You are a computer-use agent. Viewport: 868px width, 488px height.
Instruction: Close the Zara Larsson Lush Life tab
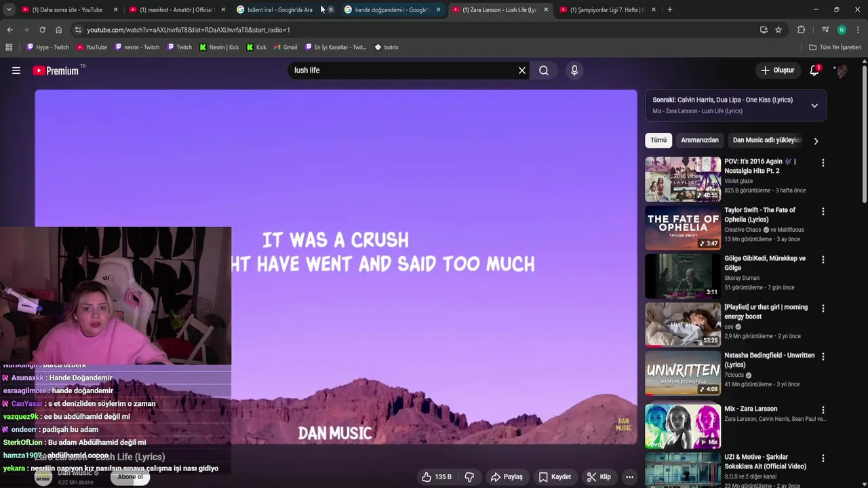point(546,9)
